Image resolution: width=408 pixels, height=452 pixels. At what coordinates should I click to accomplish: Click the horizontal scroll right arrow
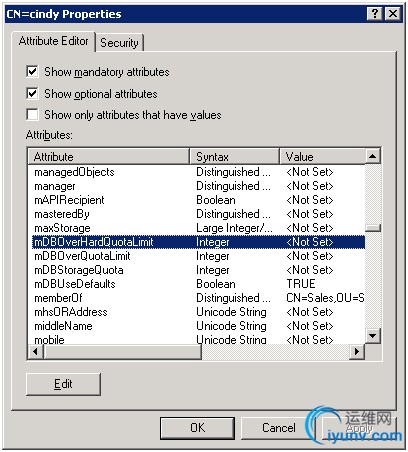point(357,352)
